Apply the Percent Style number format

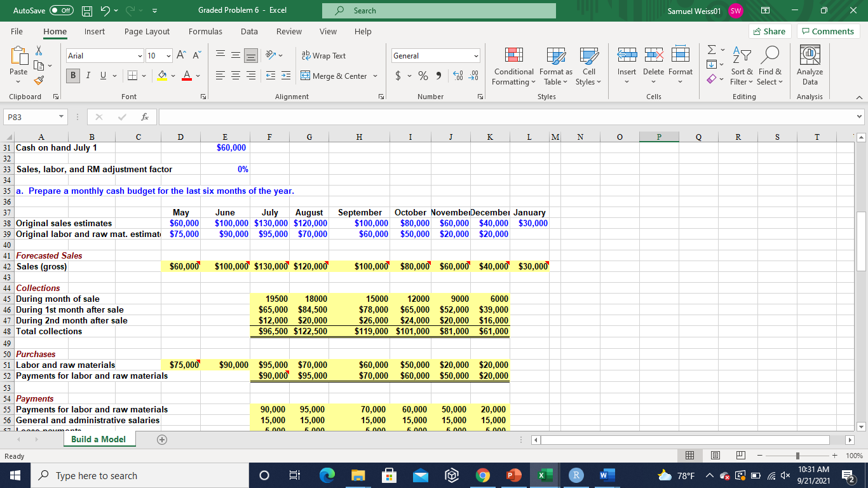pyautogui.click(x=423, y=75)
